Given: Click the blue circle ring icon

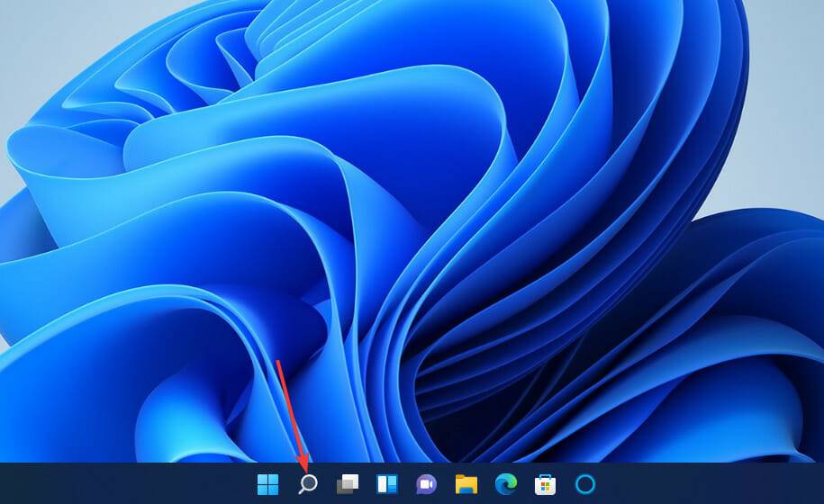Looking at the screenshot, I should 584,484.
